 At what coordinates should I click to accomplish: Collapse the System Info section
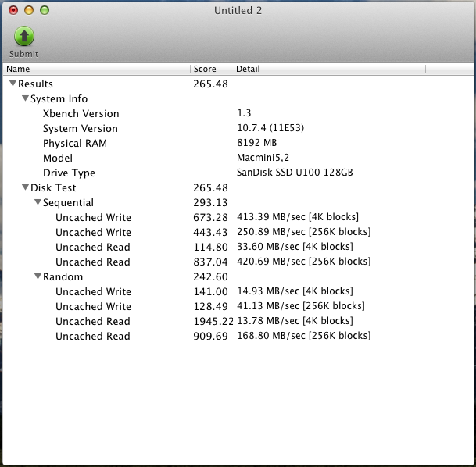(26, 98)
